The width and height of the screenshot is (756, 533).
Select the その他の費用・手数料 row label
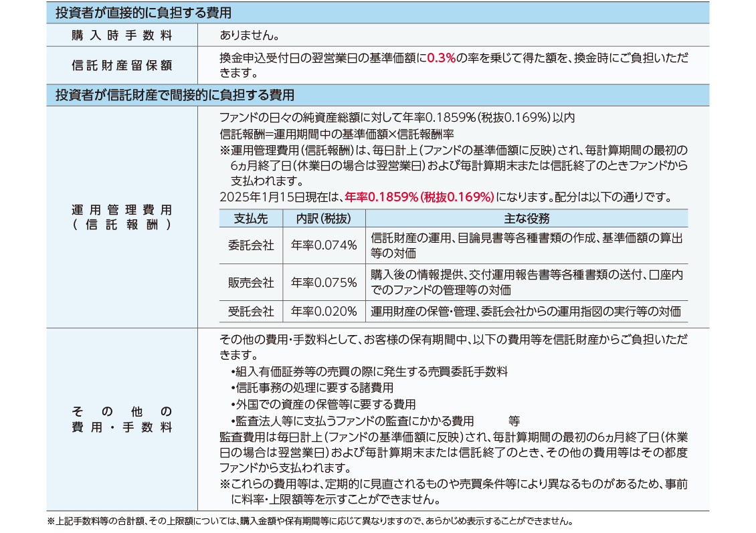coord(122,419)
